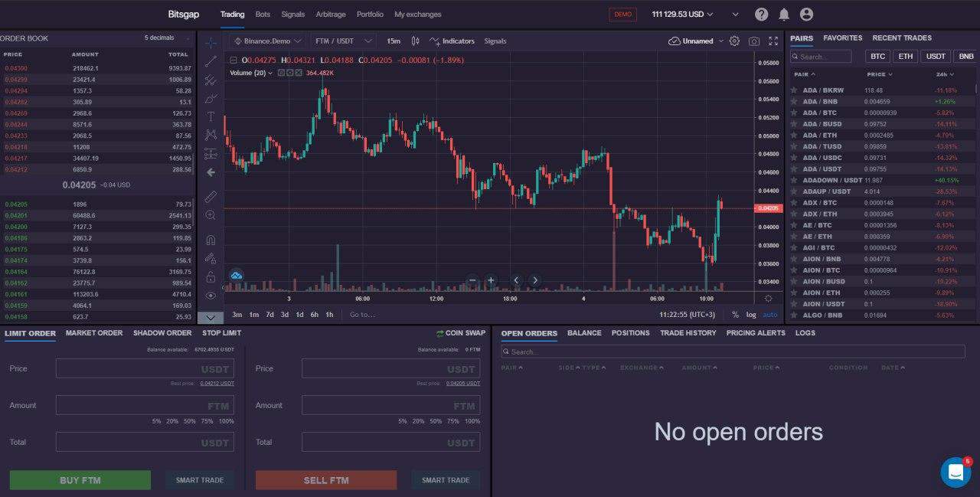The image size is (980, 497).
Task: Open chart settings with the gear icon
Action: coord(734,41)
